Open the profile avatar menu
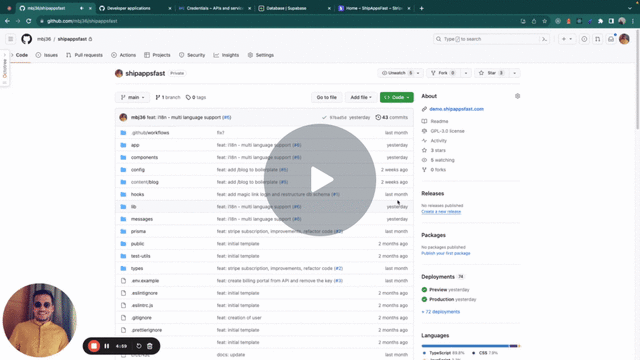Image resolution: width=640 pixels, height=360 pixels. tap(624, 39)
